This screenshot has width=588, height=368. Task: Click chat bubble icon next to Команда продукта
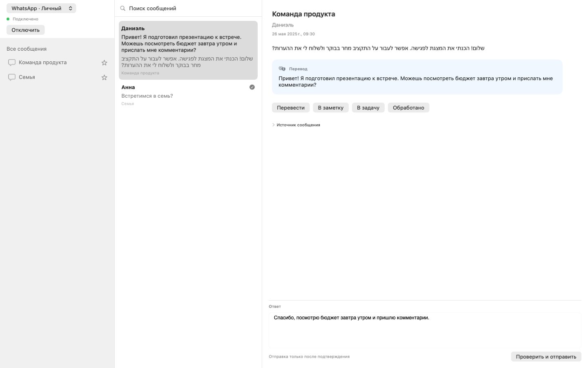pos(12,63)
